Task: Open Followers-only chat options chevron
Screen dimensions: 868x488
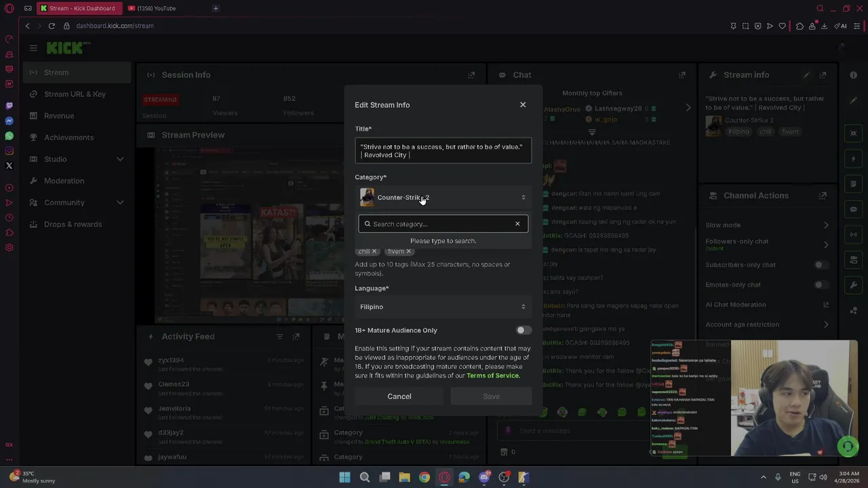Action: pos(826,245)
